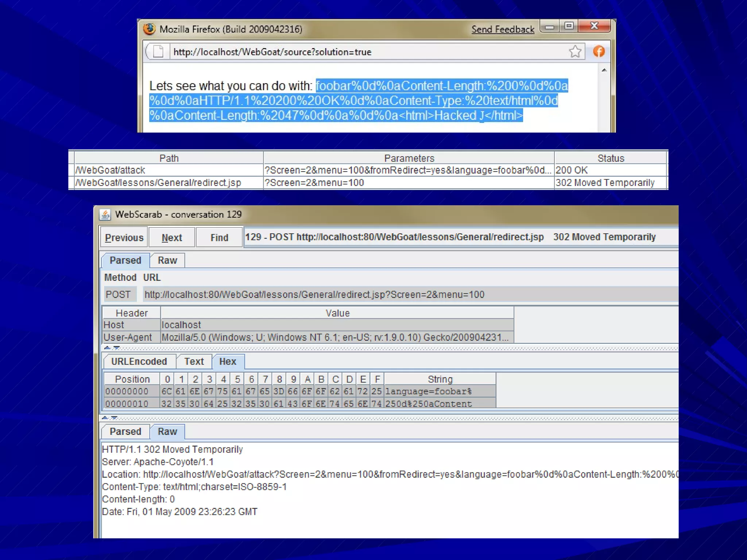Go to the Previous conversation
The width and height of the screenshot is (747, 560).
(124, 238)
